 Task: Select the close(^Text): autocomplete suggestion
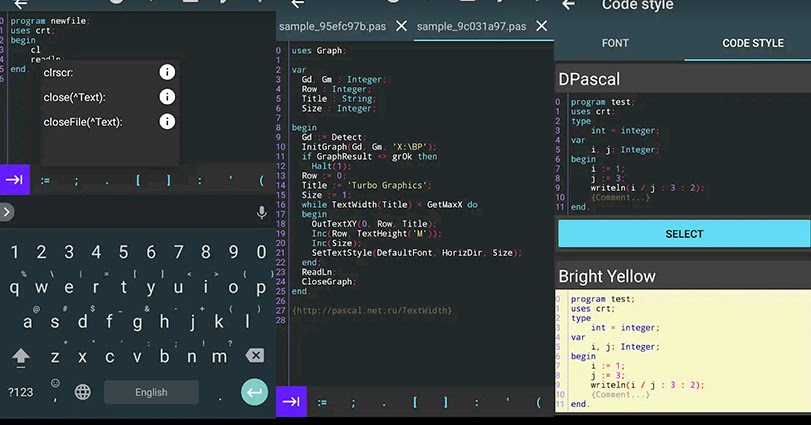[74, 97]
